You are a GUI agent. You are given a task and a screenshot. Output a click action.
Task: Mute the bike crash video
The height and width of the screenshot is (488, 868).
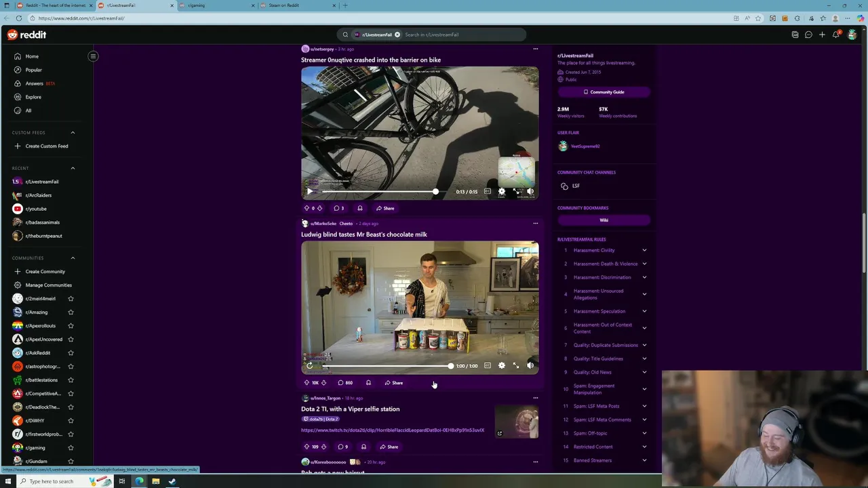click(530, 192)
